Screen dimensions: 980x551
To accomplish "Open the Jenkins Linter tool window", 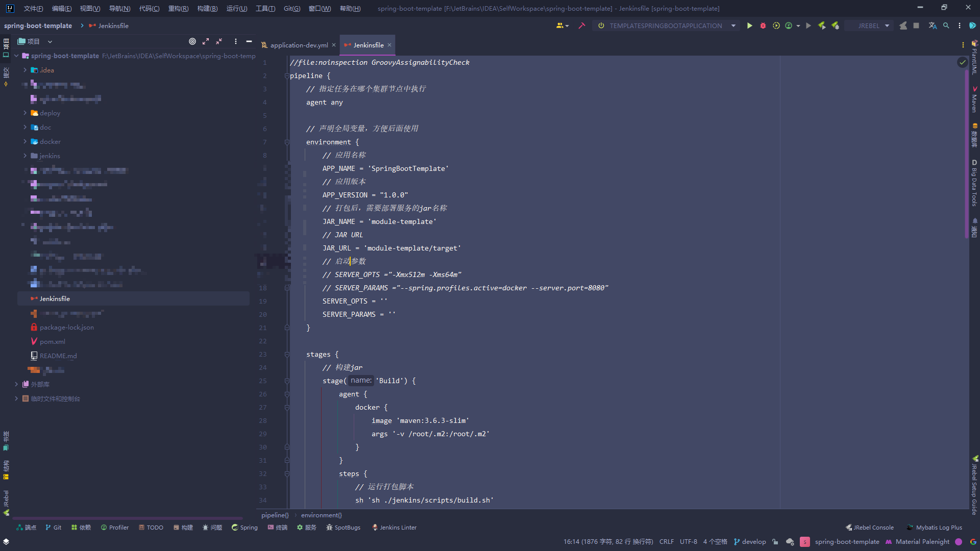I will coord(394,528).
